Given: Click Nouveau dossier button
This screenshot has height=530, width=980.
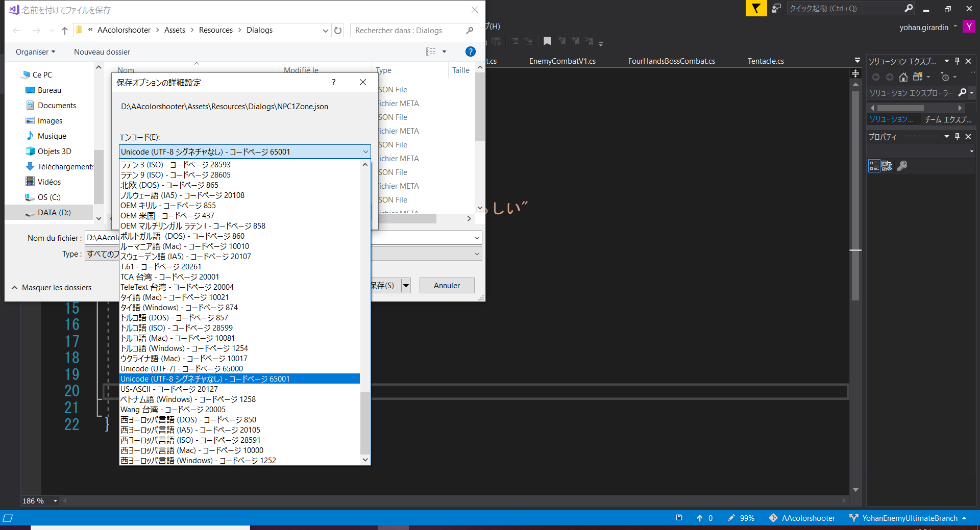Looking at the screenshot, I should [x=102, y=52].
